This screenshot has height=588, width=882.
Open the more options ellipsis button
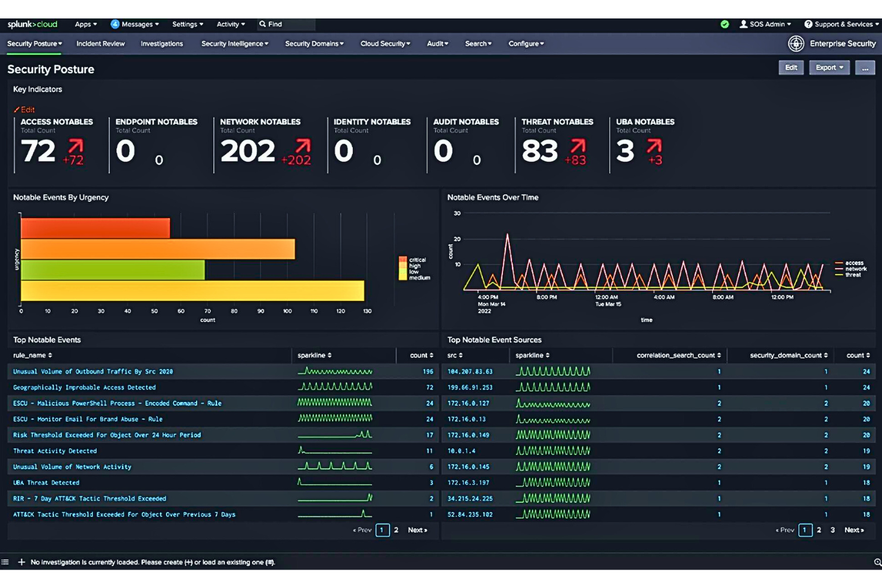point(865,68)
